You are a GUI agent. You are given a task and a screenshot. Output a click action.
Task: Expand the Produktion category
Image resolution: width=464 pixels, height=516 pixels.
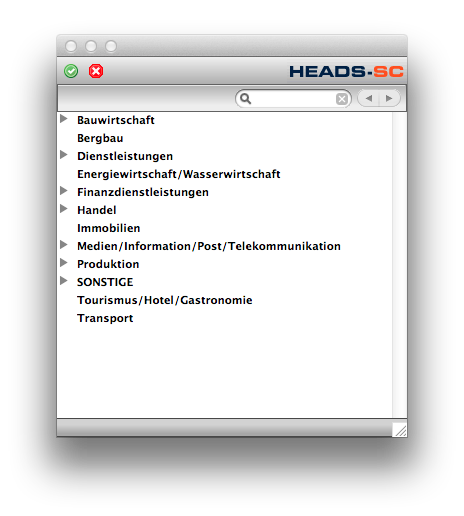pos(64,263)
